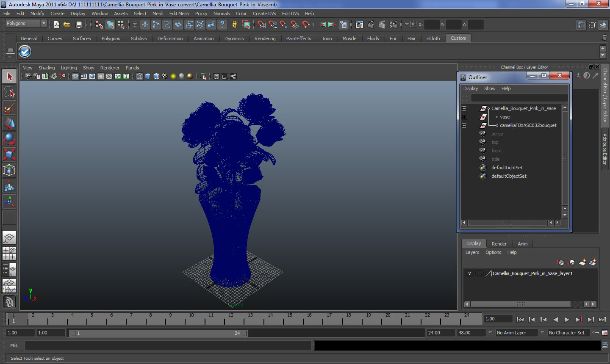Toggle wireframe on shaded display

(156, 76)
